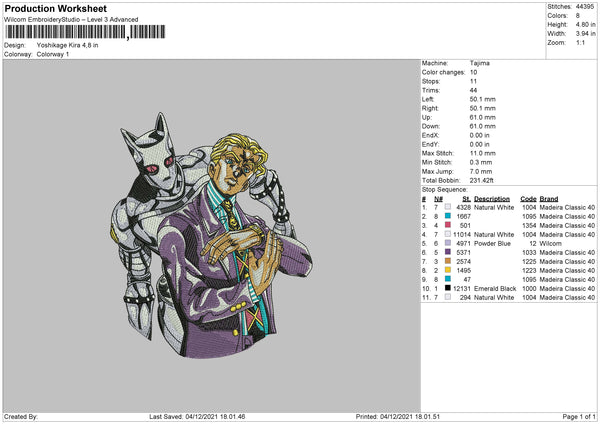Screen dimensions: 600x424
Task: Click the Powder Blue description text
Action: pyautogui.click(x=492, y=243)
